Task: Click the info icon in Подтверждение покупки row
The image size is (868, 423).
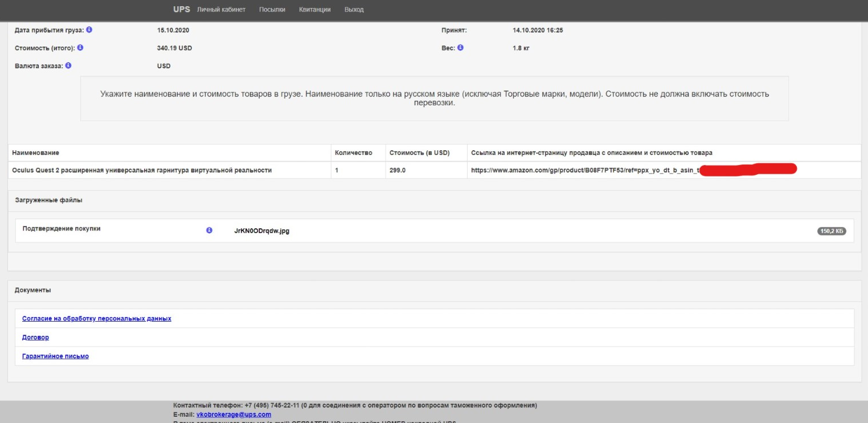Action: point(209,231)
